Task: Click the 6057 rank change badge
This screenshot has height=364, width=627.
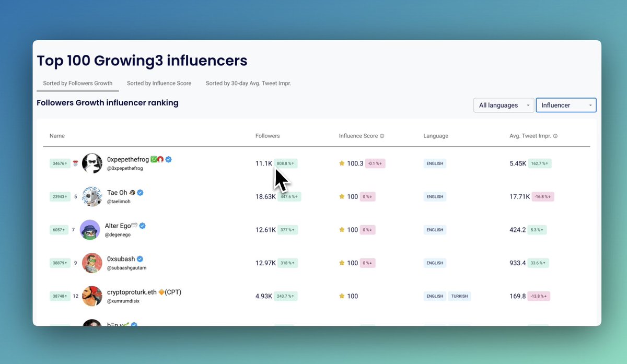Action: (x=59, y=230)
